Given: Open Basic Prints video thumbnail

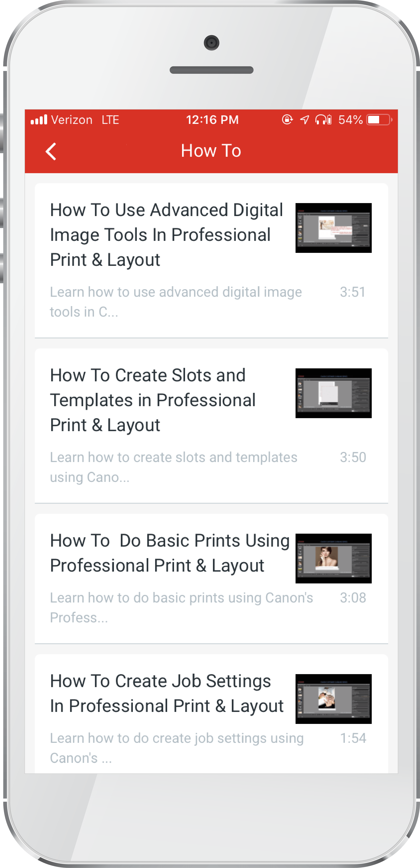Looking at the screenshot, I should pos(333,558).
